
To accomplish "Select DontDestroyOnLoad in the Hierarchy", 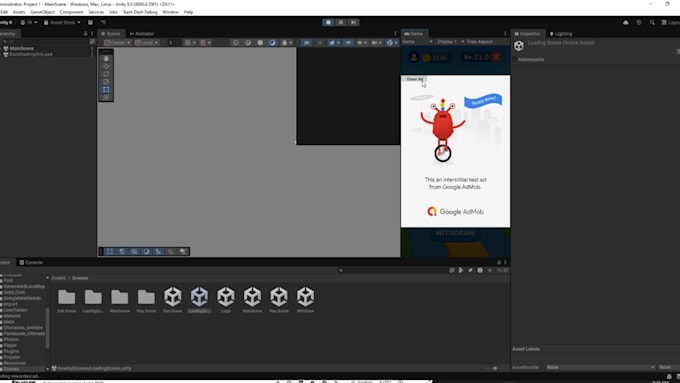I will [x=30, y=54].
